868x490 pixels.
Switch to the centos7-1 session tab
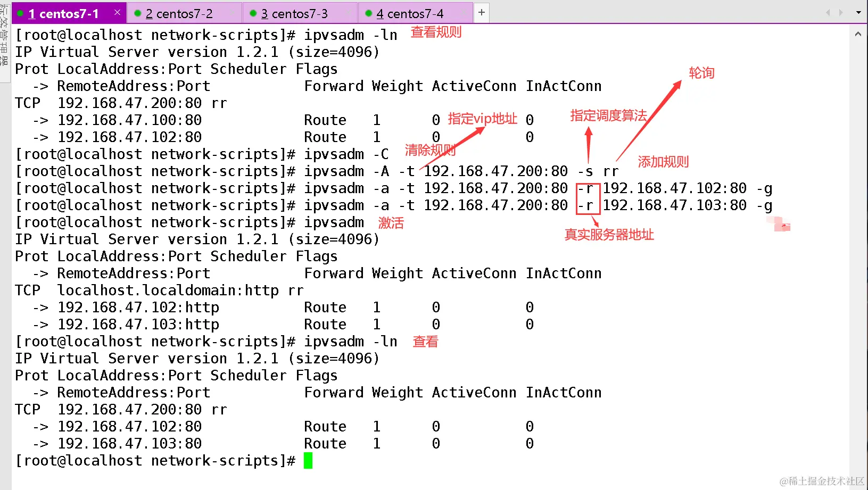tap(69, 13)
